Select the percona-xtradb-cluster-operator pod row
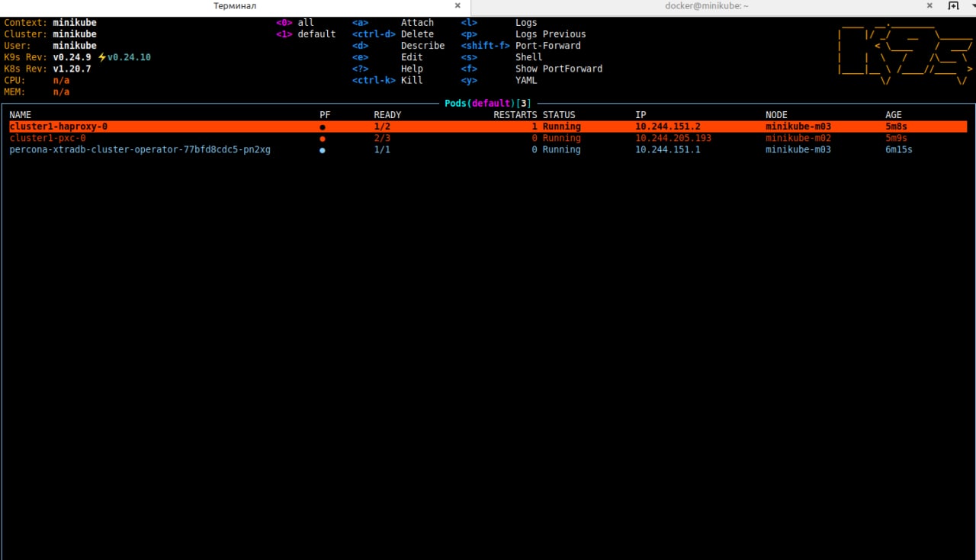Image resolution: width=976 pixels, height=560 pixels. point(488,149)
